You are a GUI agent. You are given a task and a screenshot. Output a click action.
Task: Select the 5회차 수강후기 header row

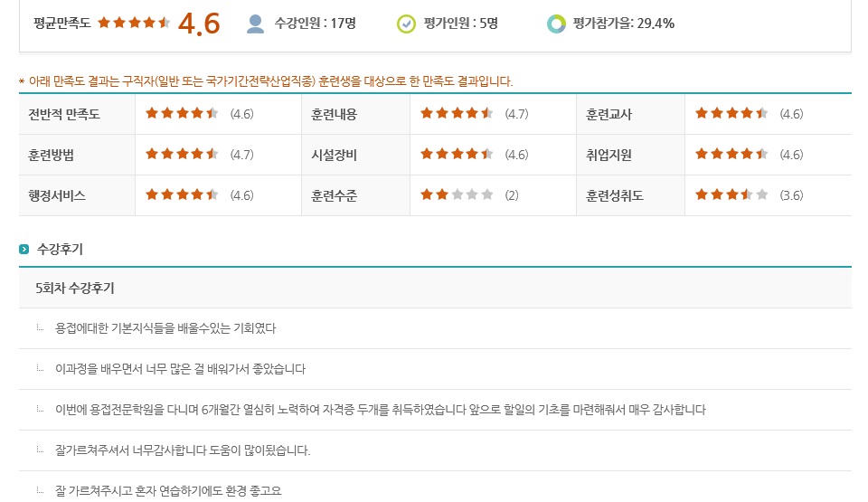click(435, 289)
